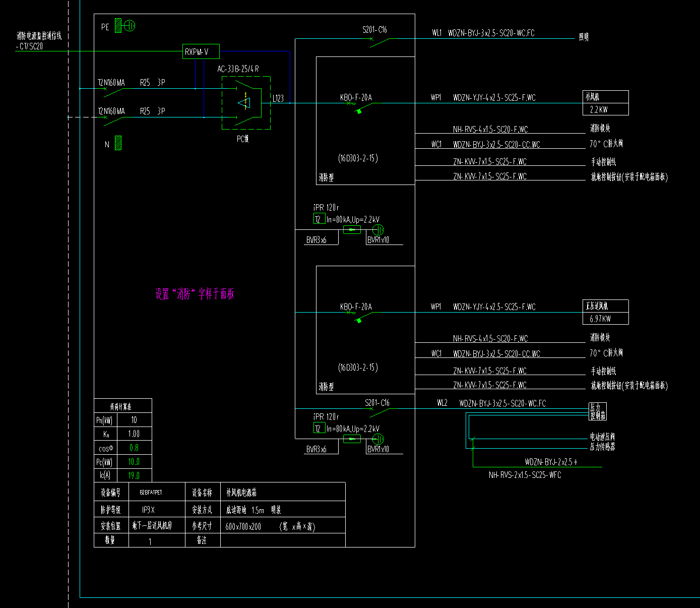
Task: Click the WDZN-BYJ-2x2.5+ cable text
Action: click(551, 462)
